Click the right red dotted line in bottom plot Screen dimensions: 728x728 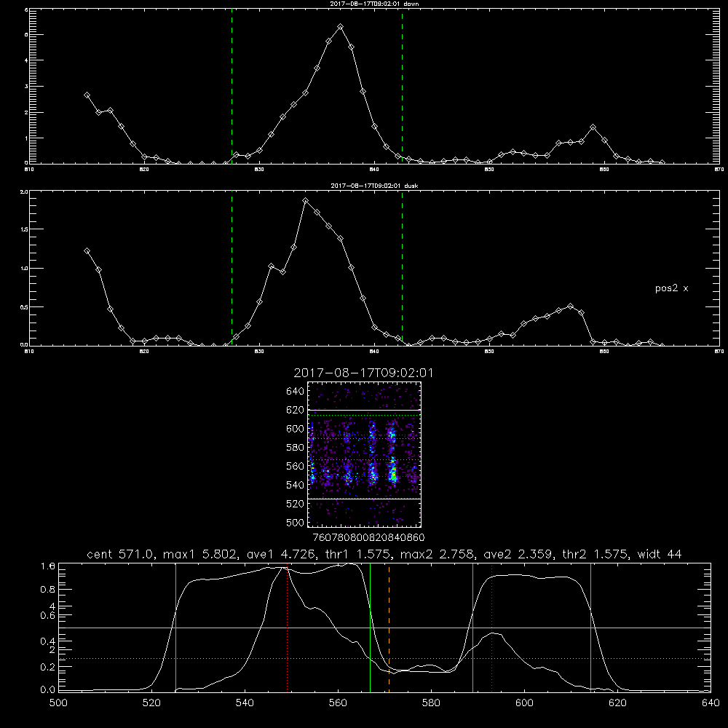[x=491, y=628]
